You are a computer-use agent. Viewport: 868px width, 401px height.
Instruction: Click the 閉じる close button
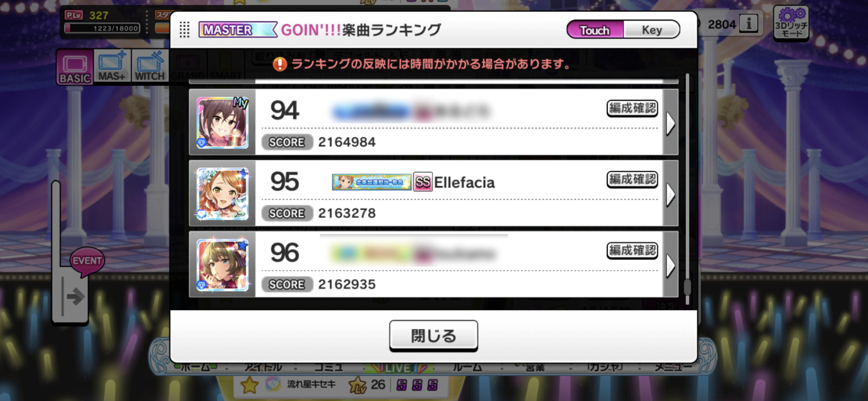pos(433,336)
